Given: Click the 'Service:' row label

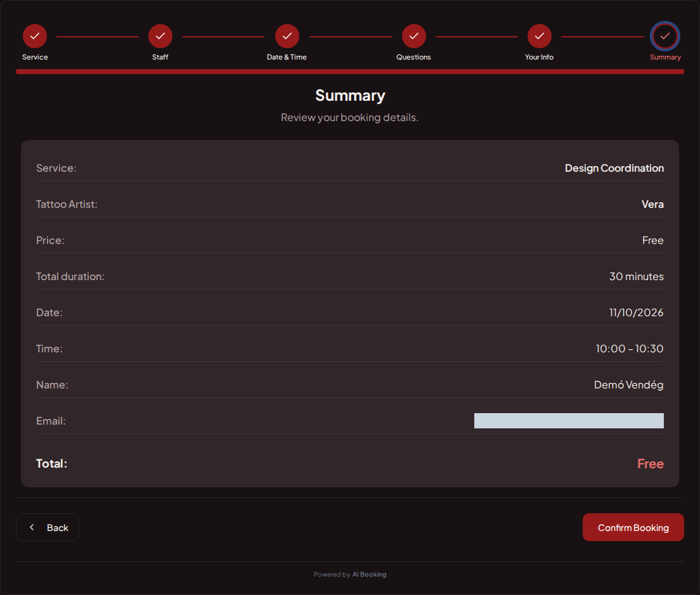Looking at the screenshot, I should (56, 168).
